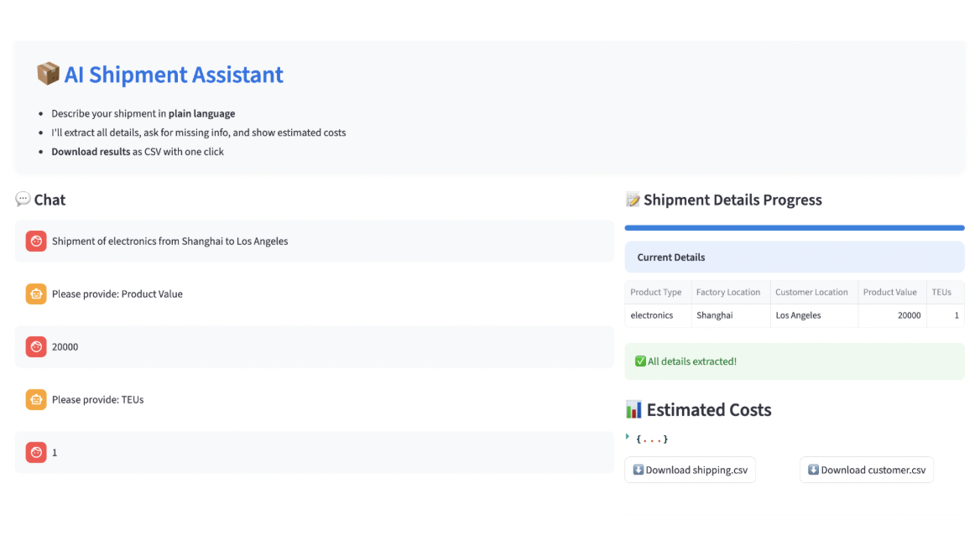Click the chat speech bubble icon
This screenshot has width=980, height=551.
point(23,200)
